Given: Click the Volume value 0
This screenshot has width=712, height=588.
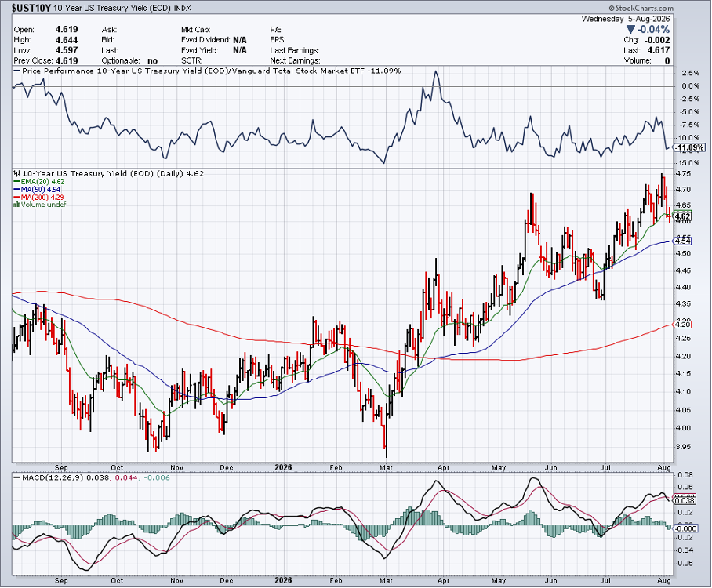Looking at the screenshot, I should [667, 61].
